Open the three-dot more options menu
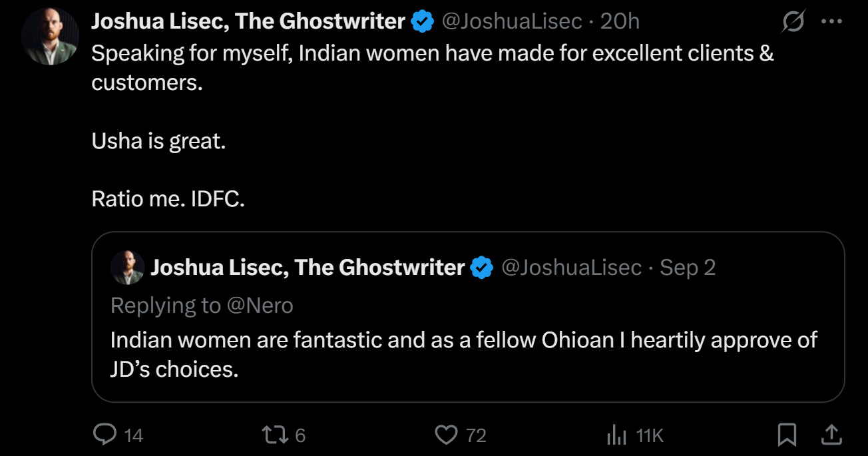868x456 pixels. coord(832,22)
